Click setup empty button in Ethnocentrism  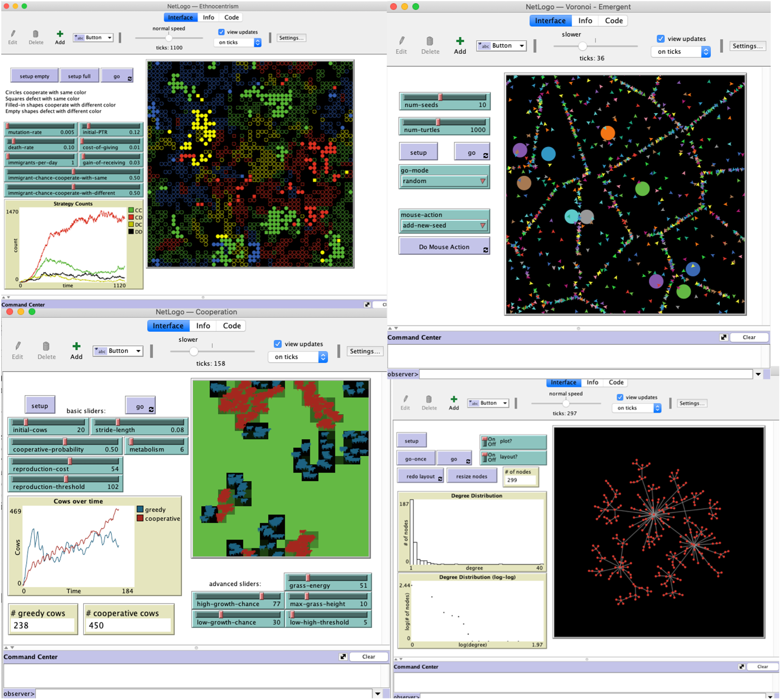(x=35, y=76)
